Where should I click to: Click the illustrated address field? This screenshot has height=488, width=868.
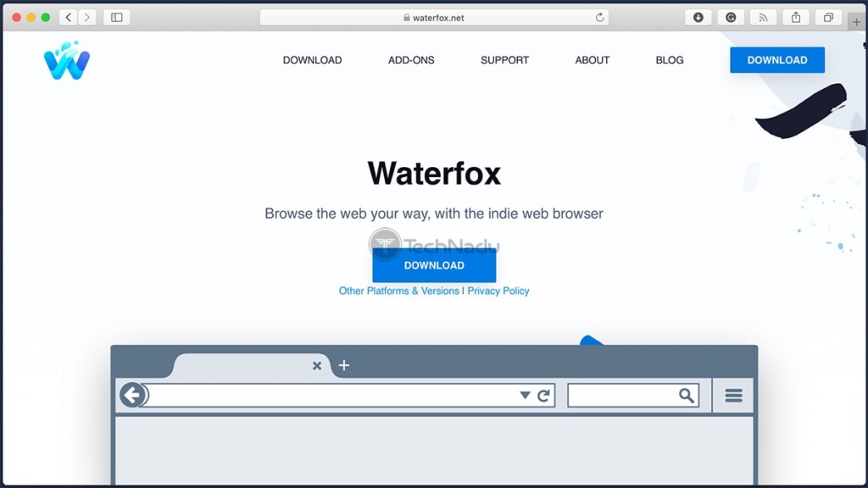click(x=348, y=396)
